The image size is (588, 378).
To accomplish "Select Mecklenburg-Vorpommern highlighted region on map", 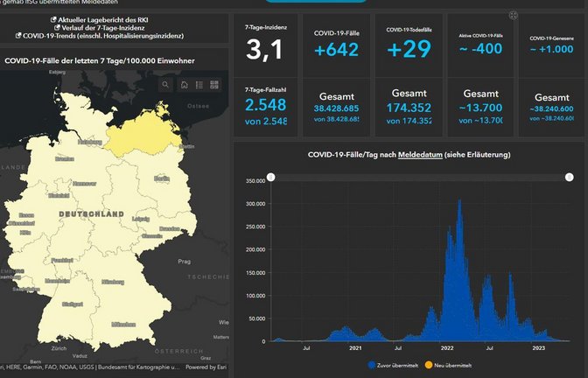I will pos(144,133).
